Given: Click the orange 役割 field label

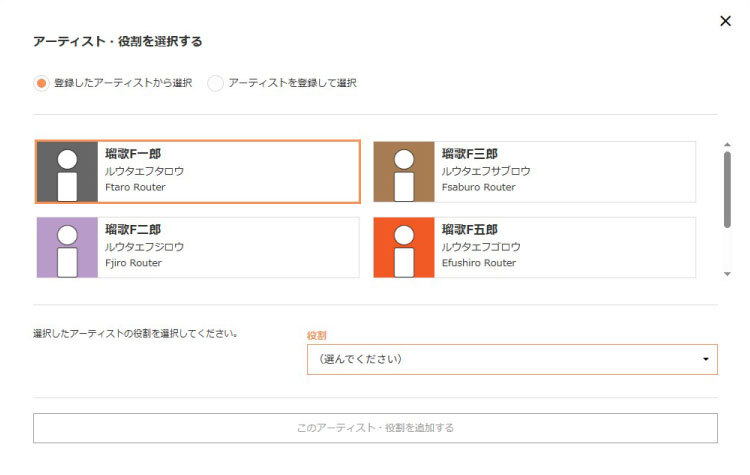Looking at the screenshot, I should [317, 336].
